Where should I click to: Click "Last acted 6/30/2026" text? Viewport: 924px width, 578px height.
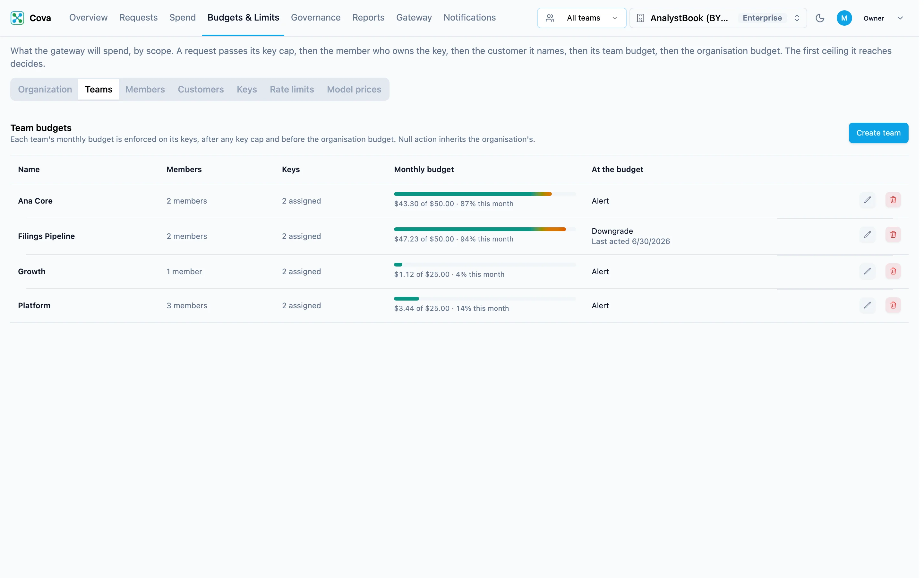point(630,241)
